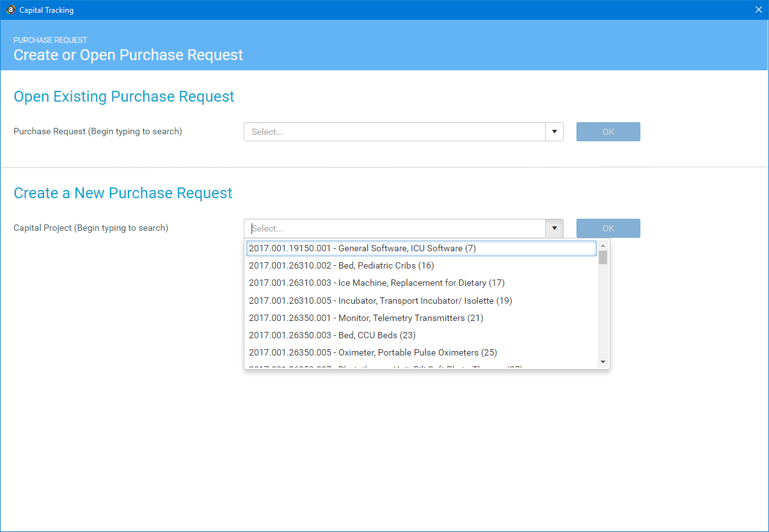Screen dimensions: 769x532
Task: Click the Open Existing Purchase Request heading
Action: tap(123, 97)
